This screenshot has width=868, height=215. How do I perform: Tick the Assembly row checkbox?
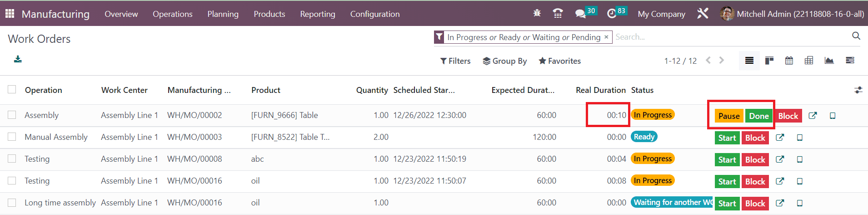[12, 115]
